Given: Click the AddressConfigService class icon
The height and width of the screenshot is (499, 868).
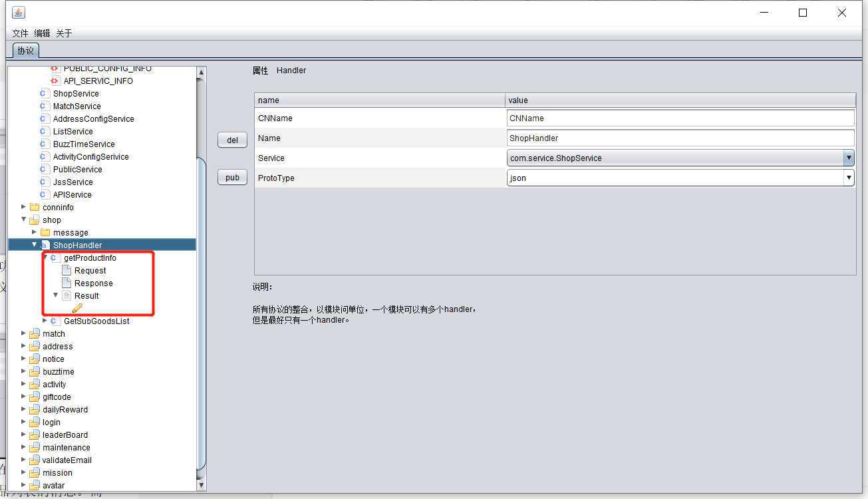Looking at the screenshot, I should point(45,119).
